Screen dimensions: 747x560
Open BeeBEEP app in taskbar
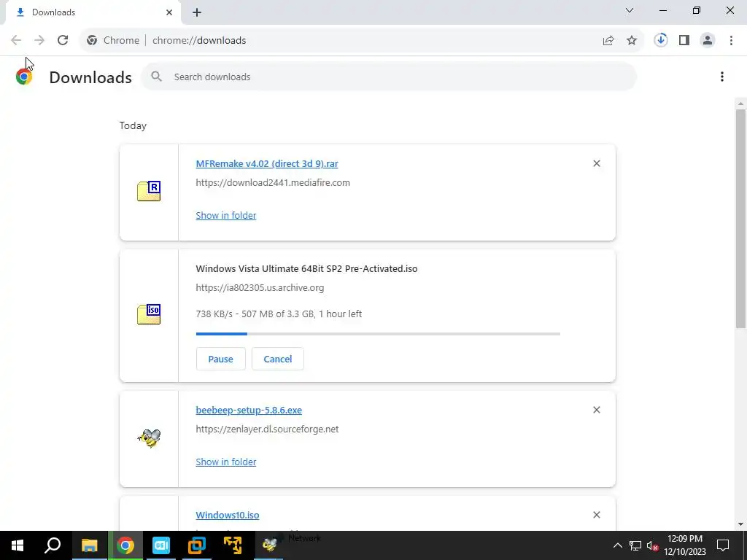point(270,545)
